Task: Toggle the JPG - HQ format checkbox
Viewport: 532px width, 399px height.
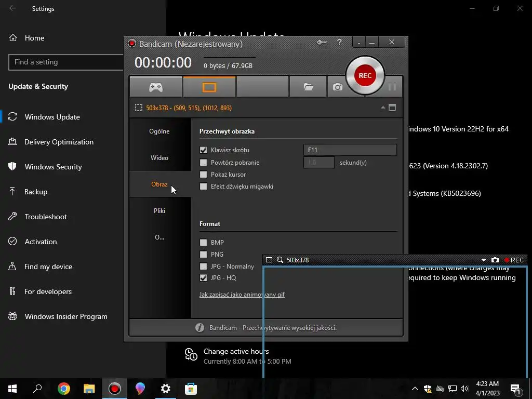Action: (x=203, y=277)
